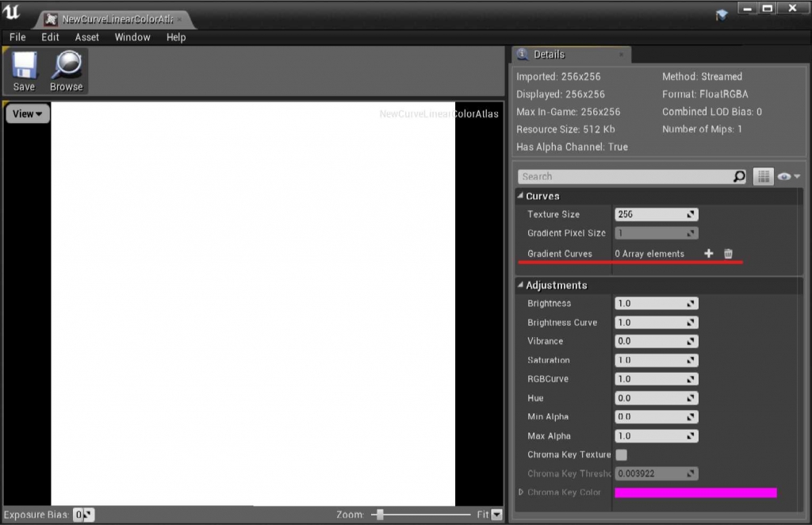Delete all Gradient Curves elements
The width and height of the screenshot is (812, 525).
click(x=728, y=253)
